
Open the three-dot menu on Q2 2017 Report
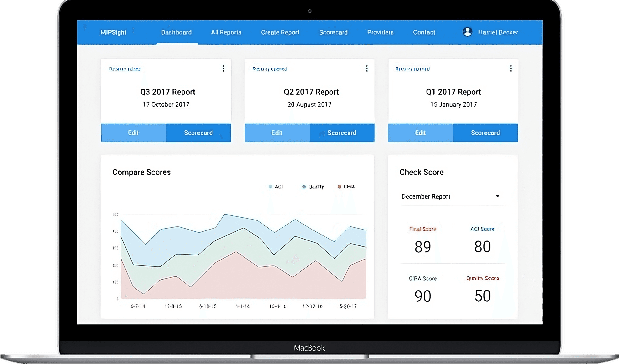(367, 68)
